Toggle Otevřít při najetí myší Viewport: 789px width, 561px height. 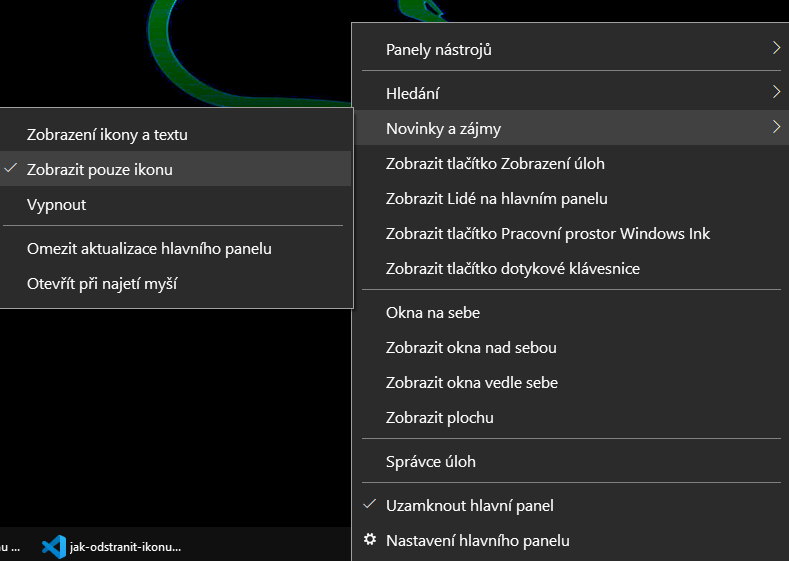[102, 283]
